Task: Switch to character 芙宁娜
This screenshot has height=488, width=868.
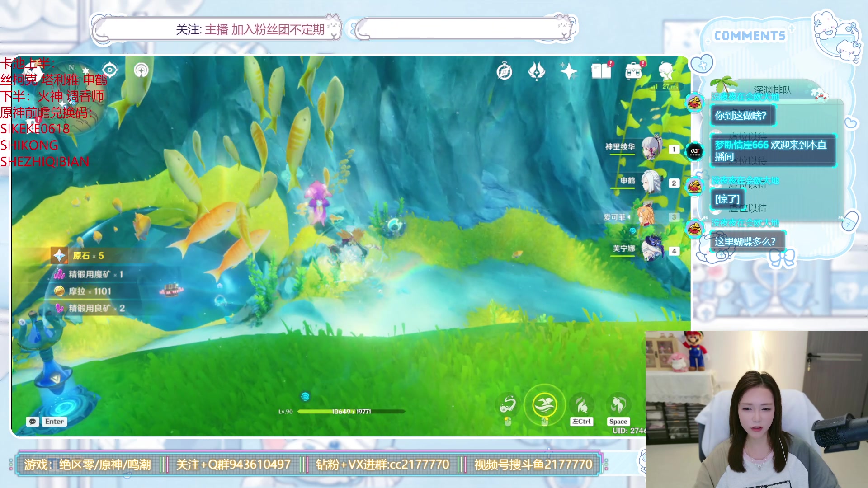Action: point(651,248)
